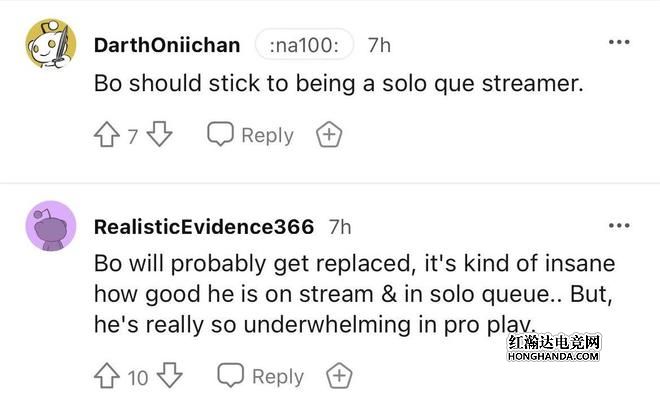Downvote DarthOniichan's comment
The height and width of the screenshot is (414, 660).
(x=161, y=135)
